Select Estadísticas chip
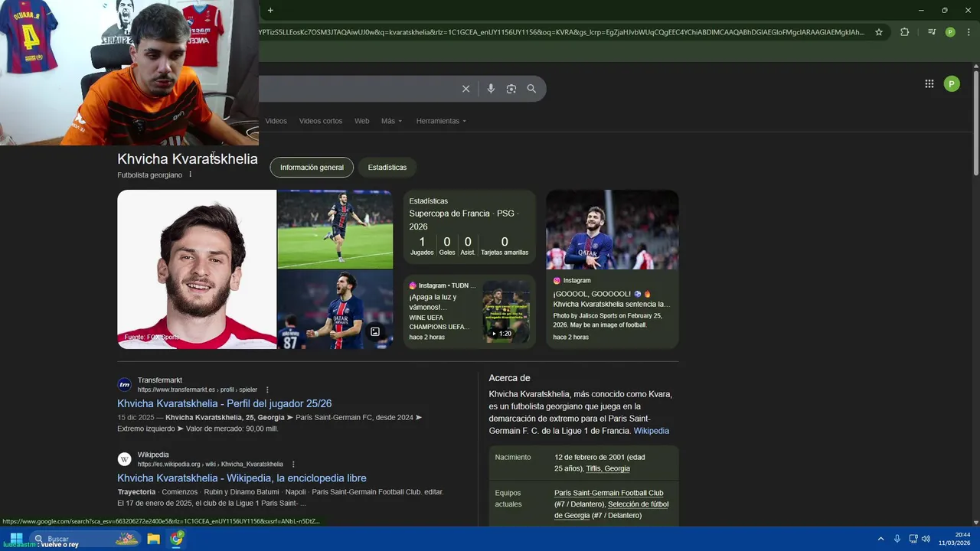 point(387,167)
